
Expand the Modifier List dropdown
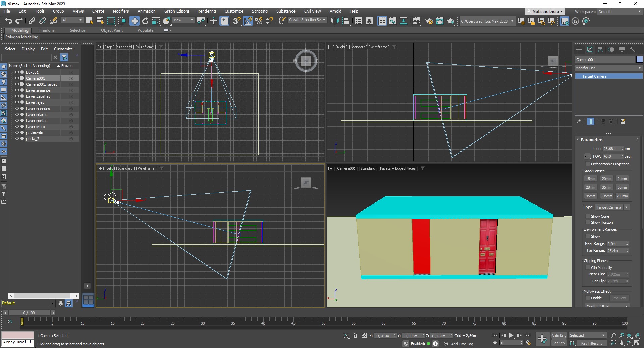pos(608,68)
